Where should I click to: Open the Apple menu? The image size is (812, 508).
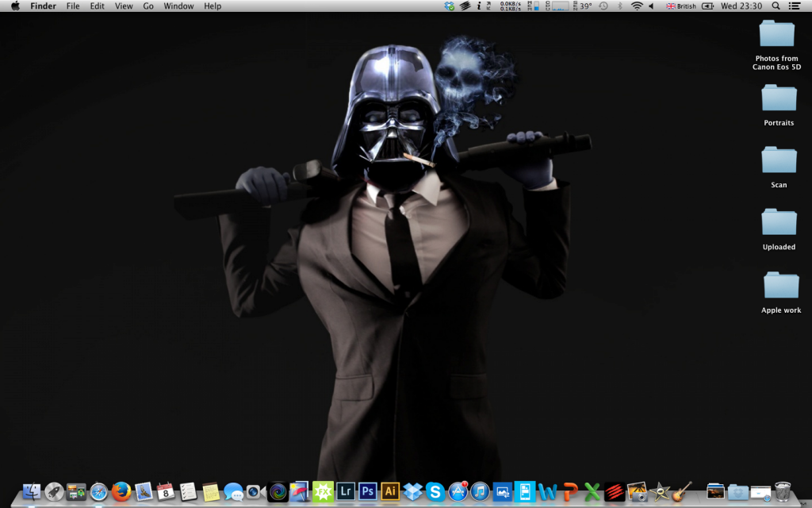coord(15,6)
